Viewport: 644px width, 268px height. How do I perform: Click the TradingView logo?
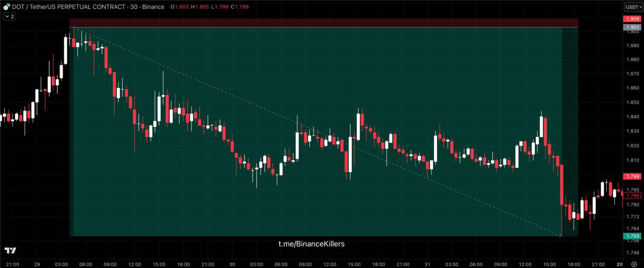click(x=10, y=250)
